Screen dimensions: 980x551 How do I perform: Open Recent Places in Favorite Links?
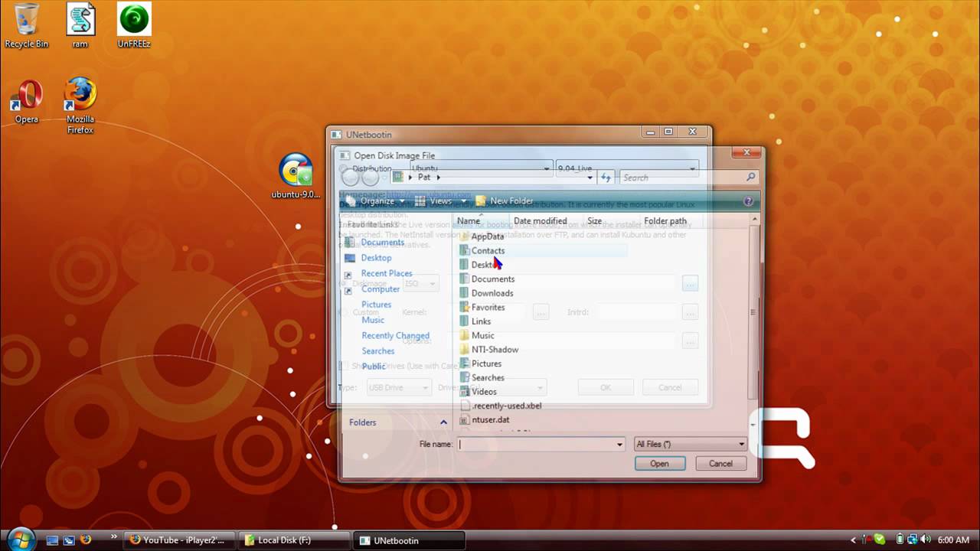387,274
